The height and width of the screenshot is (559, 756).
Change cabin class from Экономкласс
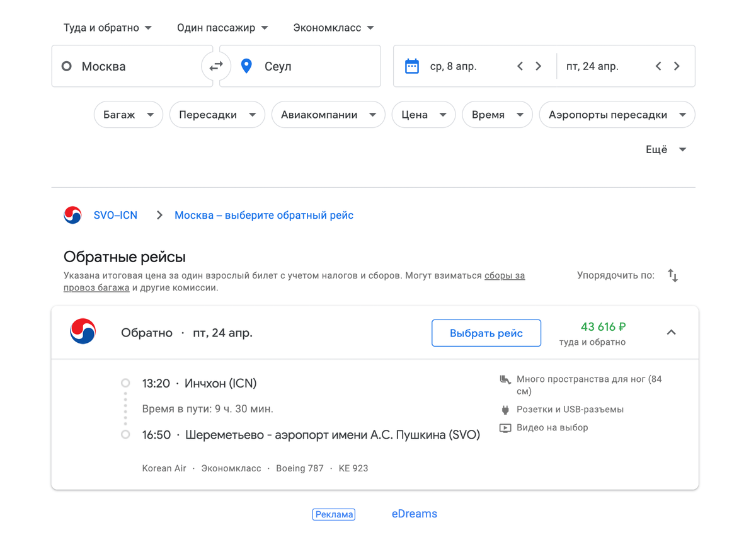tap(333, 28)
